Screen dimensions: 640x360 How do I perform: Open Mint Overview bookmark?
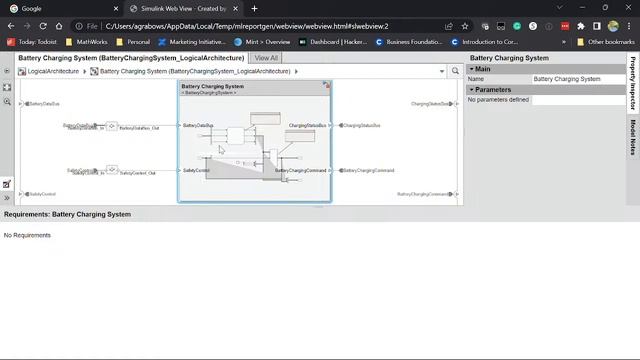point(262,42)
